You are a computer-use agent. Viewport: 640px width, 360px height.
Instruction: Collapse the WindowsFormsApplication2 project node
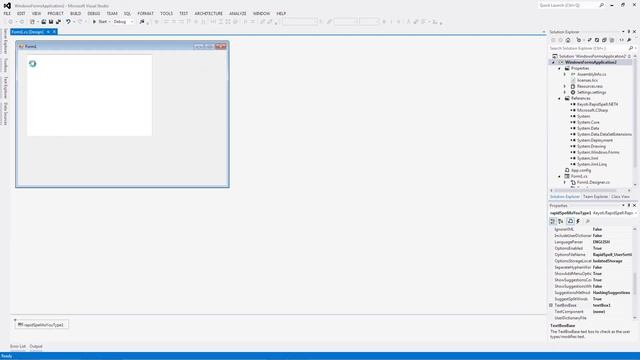[x=553, y=62]
